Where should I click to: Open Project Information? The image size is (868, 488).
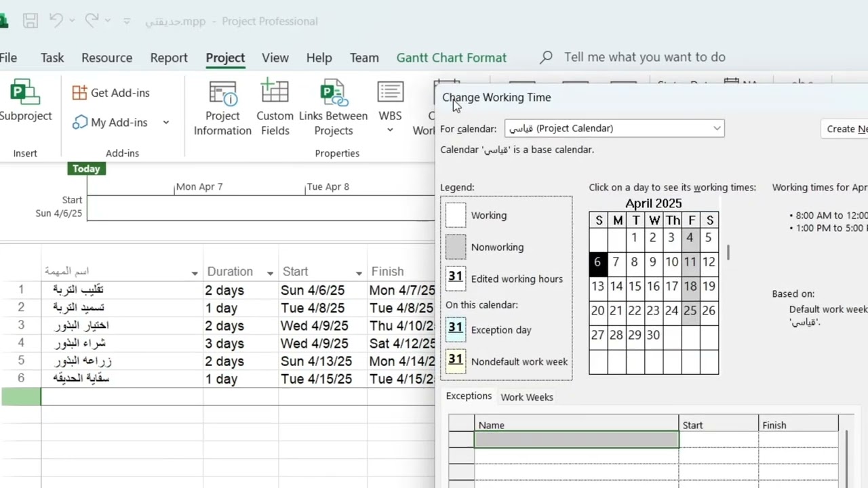pyautogui.click(x=222, y=108)
